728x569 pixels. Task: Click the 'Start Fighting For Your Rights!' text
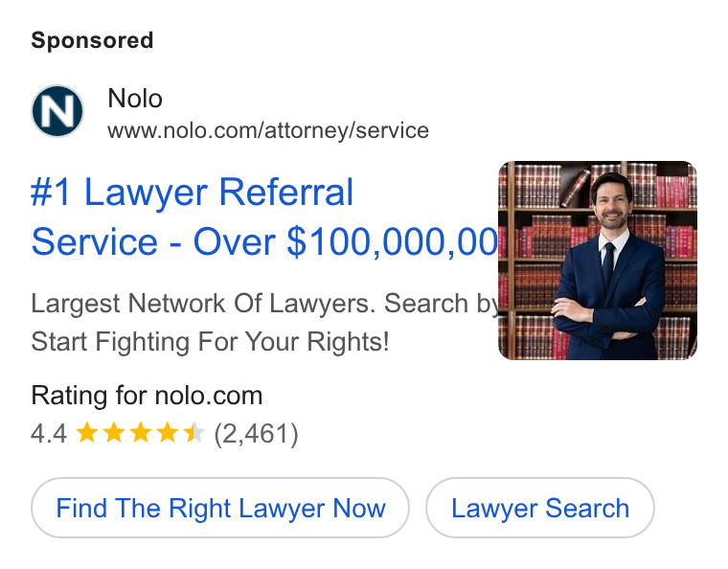tap(210, 342)
